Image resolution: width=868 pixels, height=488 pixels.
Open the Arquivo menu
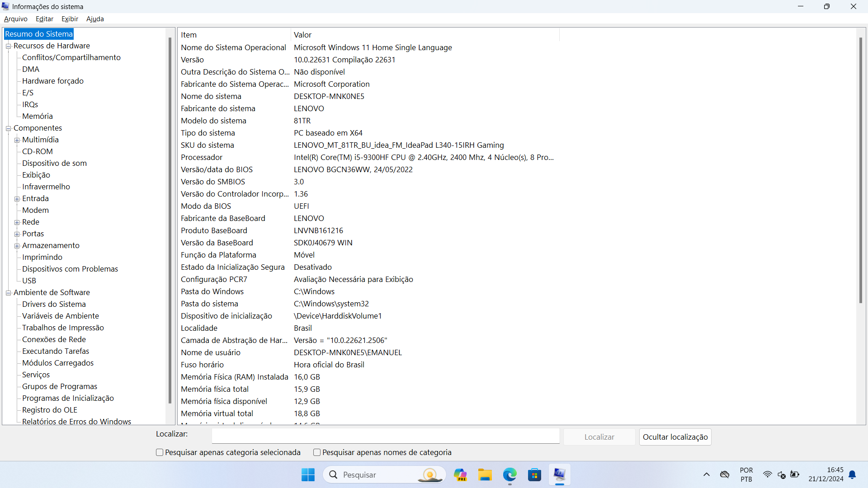(x=16, y=19)
